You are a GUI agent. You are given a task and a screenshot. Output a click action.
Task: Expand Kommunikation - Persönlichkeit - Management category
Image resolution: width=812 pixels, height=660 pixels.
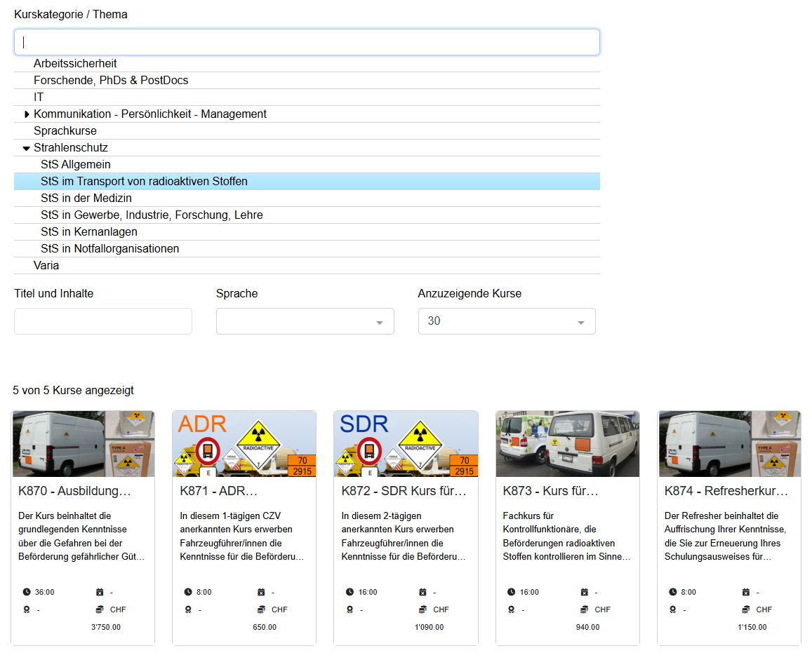(x=27, y=114)
